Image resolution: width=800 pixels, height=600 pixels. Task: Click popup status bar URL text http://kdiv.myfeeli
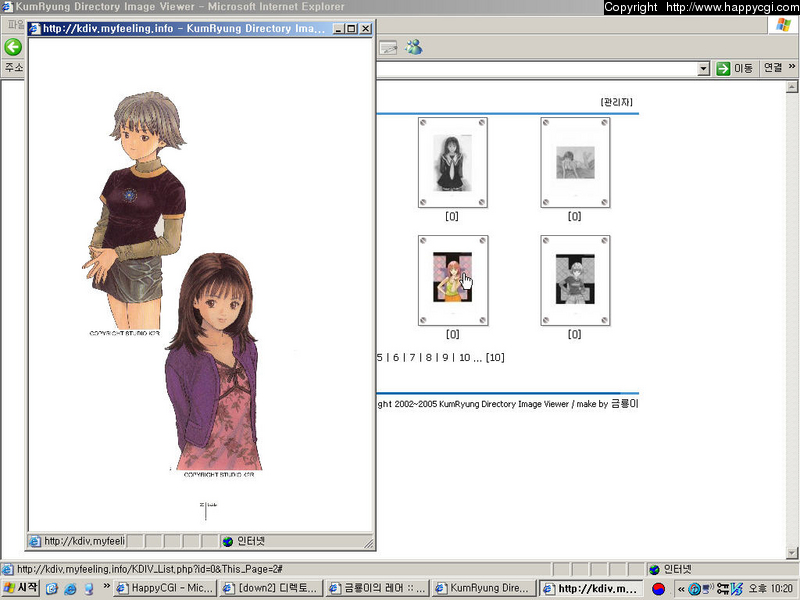coord(84,541)
